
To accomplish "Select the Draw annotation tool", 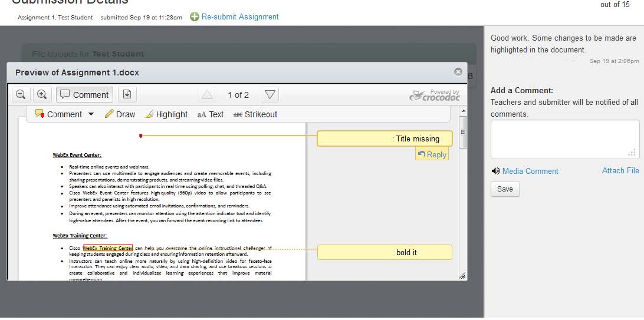I will point(120,114).
